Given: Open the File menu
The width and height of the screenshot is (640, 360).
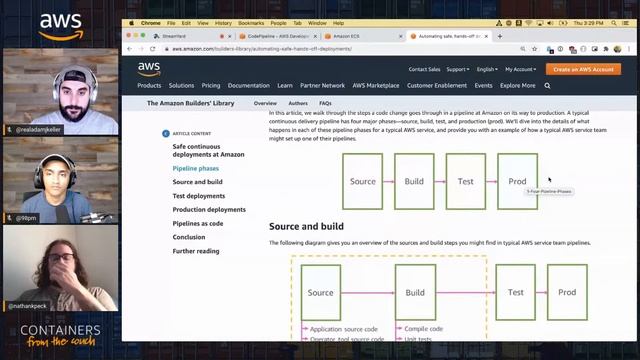Looking at the screenshot, I should pos(171,23).
